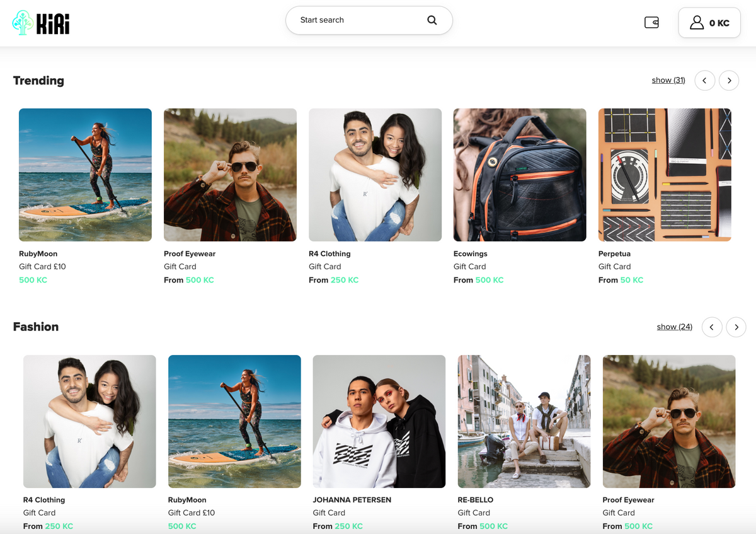756x534 pixels.
Task: Go to next Trending items arrow
Action: [729, 81]
